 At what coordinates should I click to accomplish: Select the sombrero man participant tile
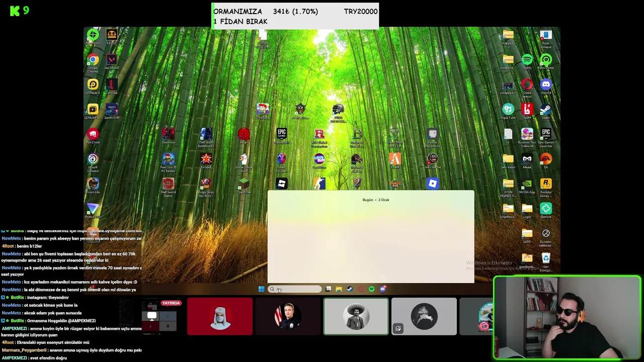tap(356, 316)
